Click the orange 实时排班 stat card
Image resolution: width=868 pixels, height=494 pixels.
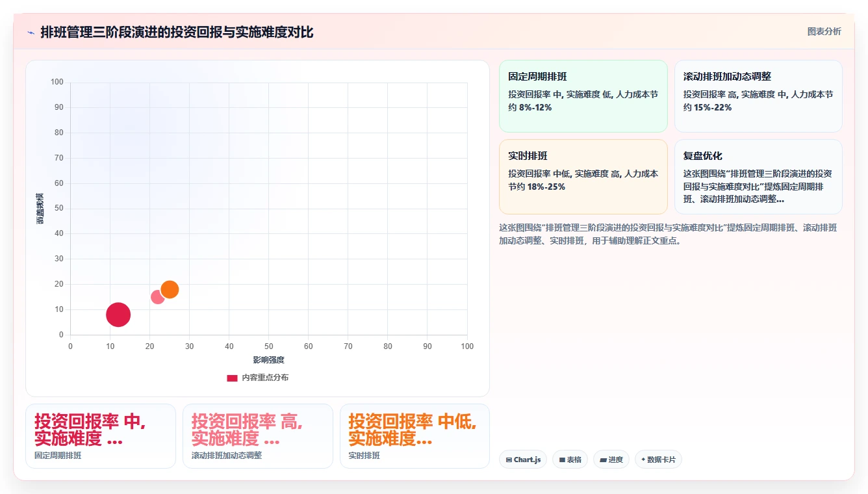click(x=415, y=436)
